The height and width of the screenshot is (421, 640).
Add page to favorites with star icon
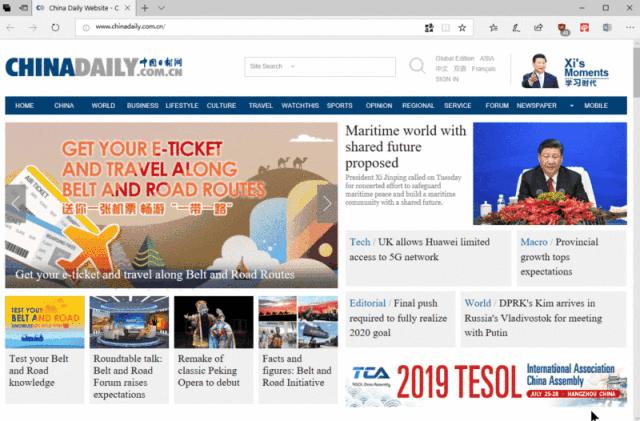click(462, 28)
